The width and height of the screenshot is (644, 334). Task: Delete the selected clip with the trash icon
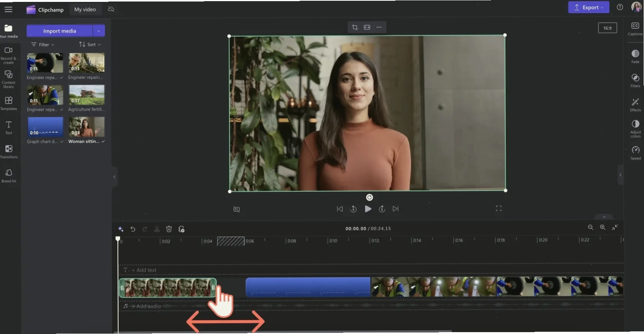(x=169, y=229)
